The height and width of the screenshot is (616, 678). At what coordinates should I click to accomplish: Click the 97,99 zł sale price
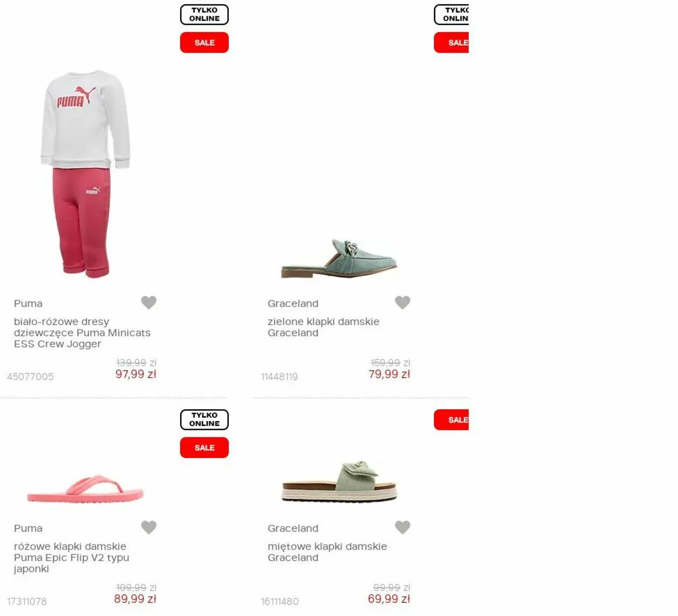pos(136,374)
